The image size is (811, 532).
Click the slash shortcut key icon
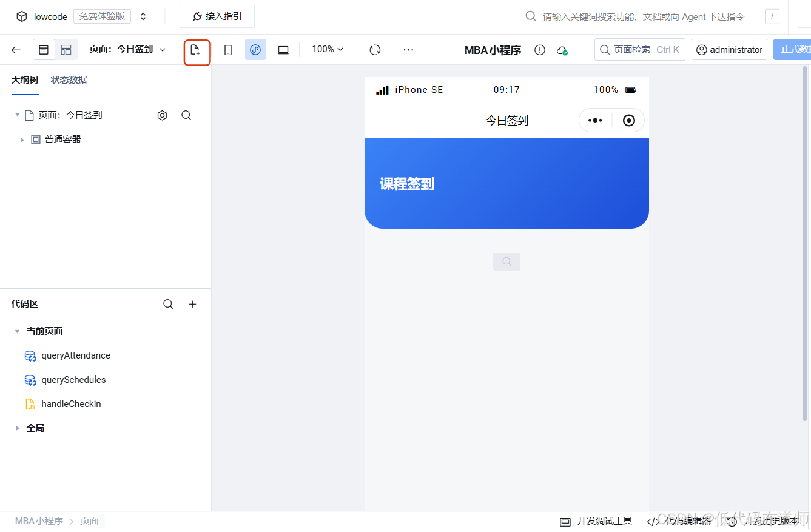pos(772,17)
